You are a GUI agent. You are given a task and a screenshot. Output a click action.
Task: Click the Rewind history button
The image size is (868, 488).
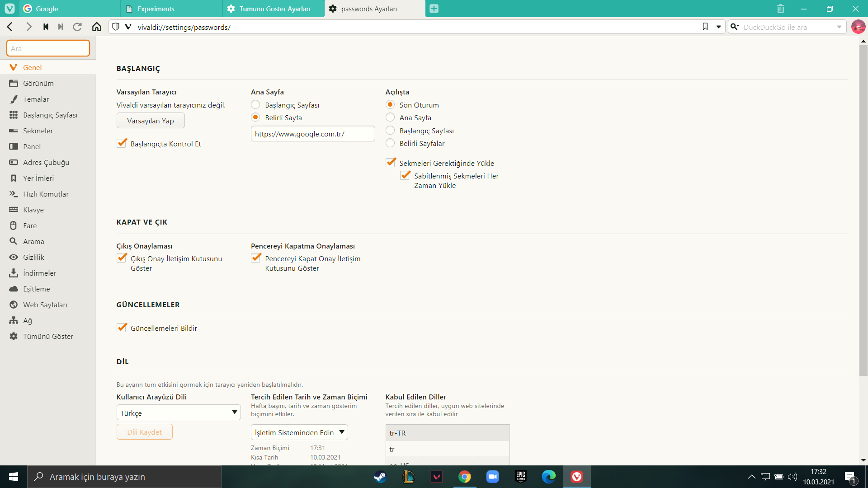[46, 27]
